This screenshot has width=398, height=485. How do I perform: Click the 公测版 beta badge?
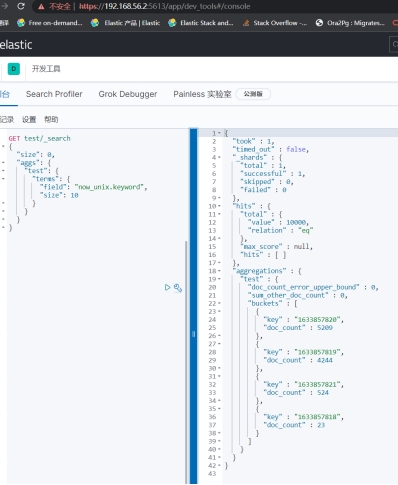tap(253, 94)
